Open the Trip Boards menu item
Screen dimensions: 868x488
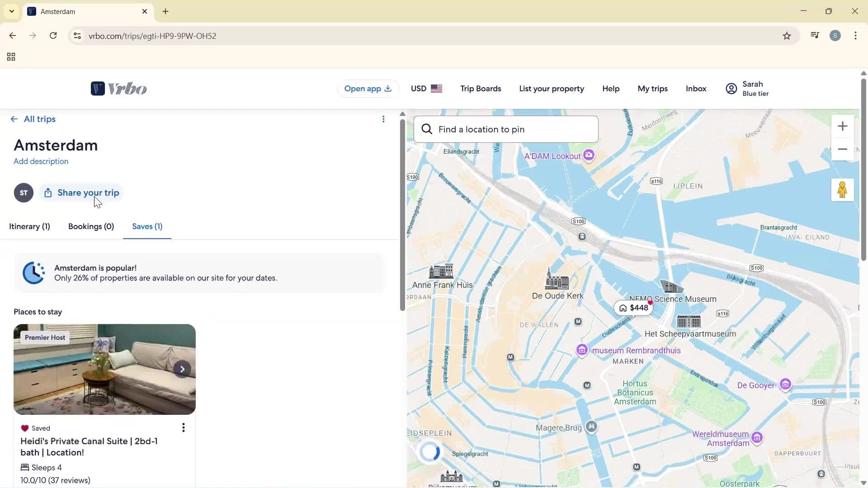480,89
